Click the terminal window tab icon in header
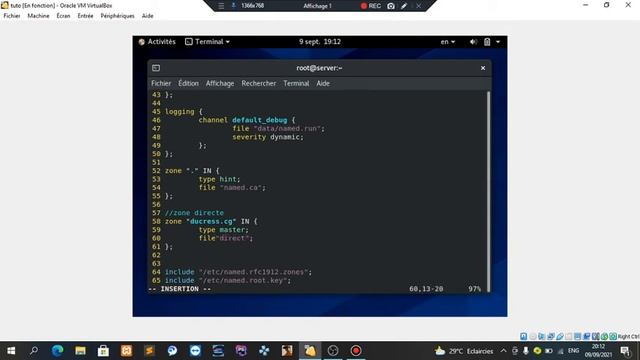Screen dimensions: 640x360 pos(156,68)
